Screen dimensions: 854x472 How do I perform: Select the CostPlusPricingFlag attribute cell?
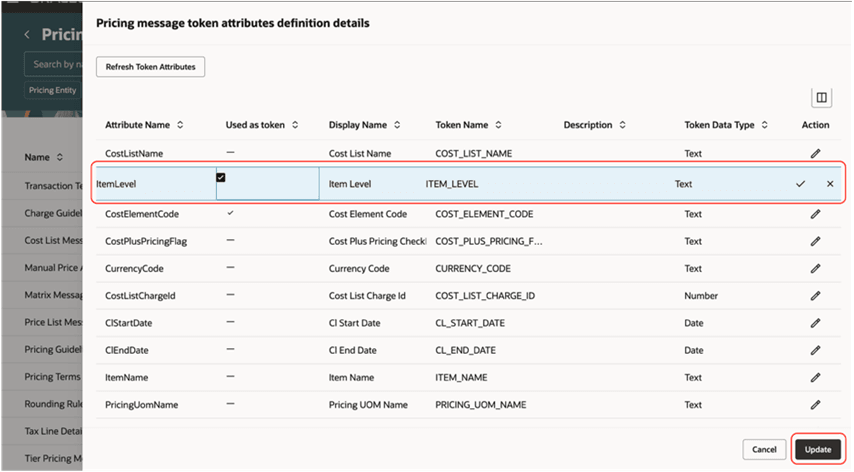click(146, 241)
